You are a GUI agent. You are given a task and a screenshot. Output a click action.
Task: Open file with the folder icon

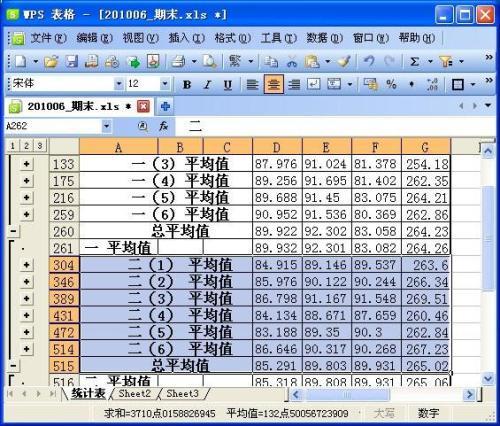pyautogui.click(x=51, y=62)
